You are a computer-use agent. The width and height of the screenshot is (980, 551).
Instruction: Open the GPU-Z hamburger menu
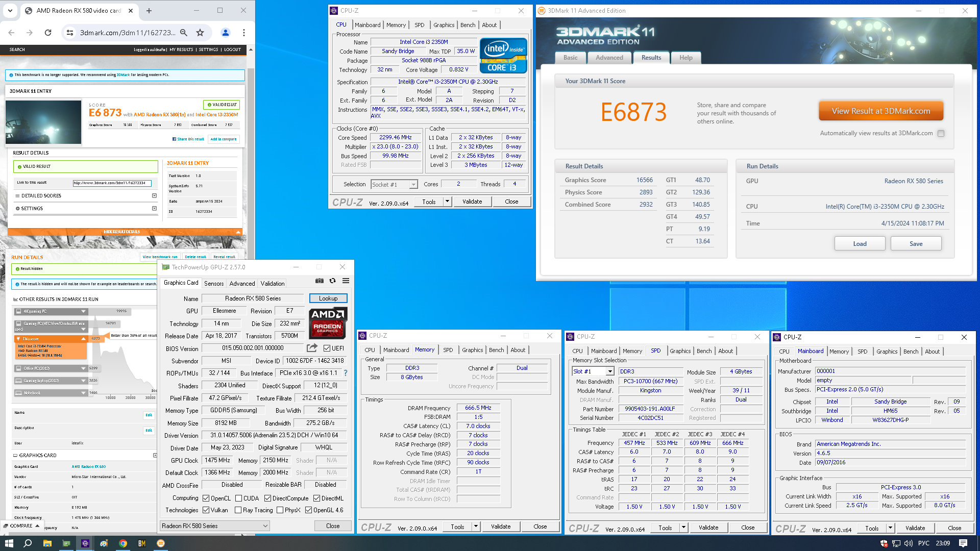click(x=346, y=281)
